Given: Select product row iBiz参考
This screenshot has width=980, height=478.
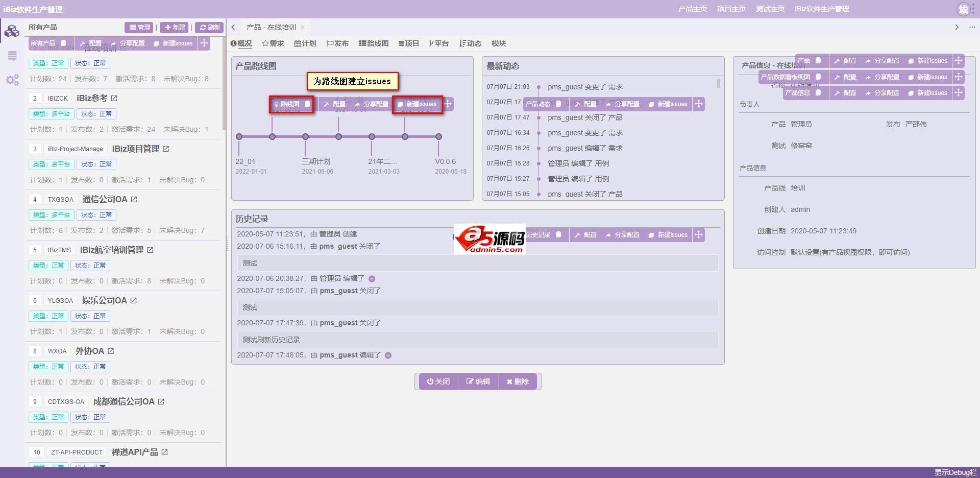Looking at the screenshot, I should coord(125,114).
